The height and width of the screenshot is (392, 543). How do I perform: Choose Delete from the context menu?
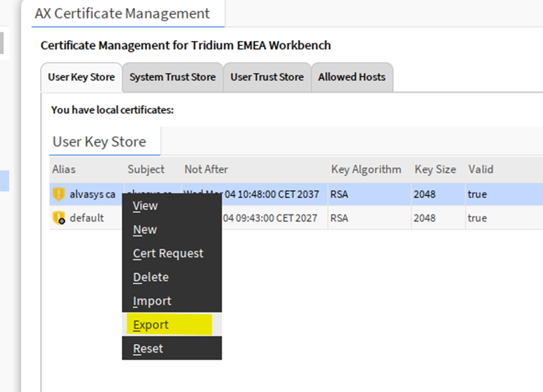[x=151, y=277]
